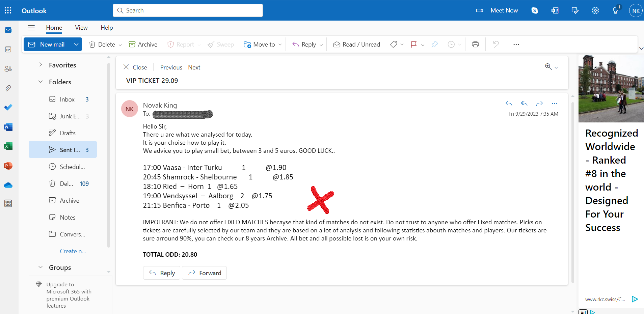
Task: Toggle the flag on this message
Action: pyautogui.click(x=413, y=44)
